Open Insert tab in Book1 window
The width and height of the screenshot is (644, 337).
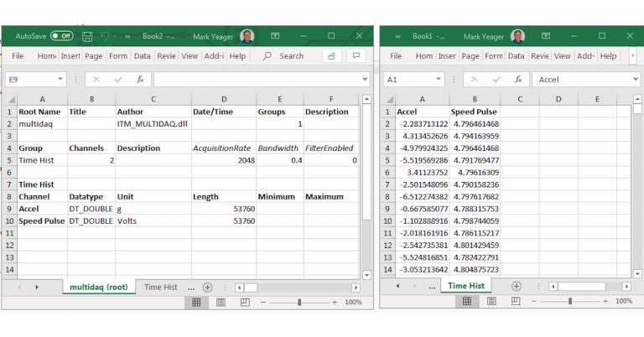click(x=447, y=56)
